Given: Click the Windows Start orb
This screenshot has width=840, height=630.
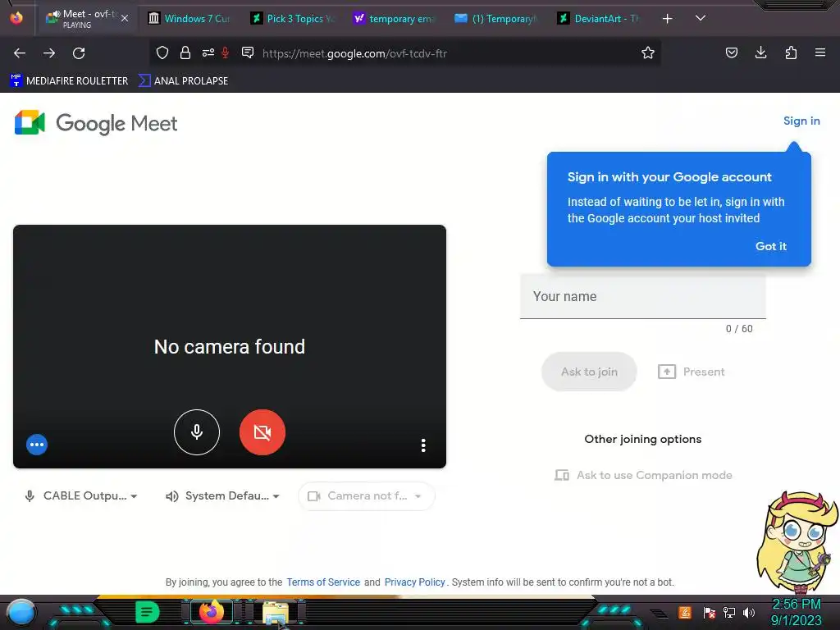Looking at the screenshot, I should tap(21, 612).
